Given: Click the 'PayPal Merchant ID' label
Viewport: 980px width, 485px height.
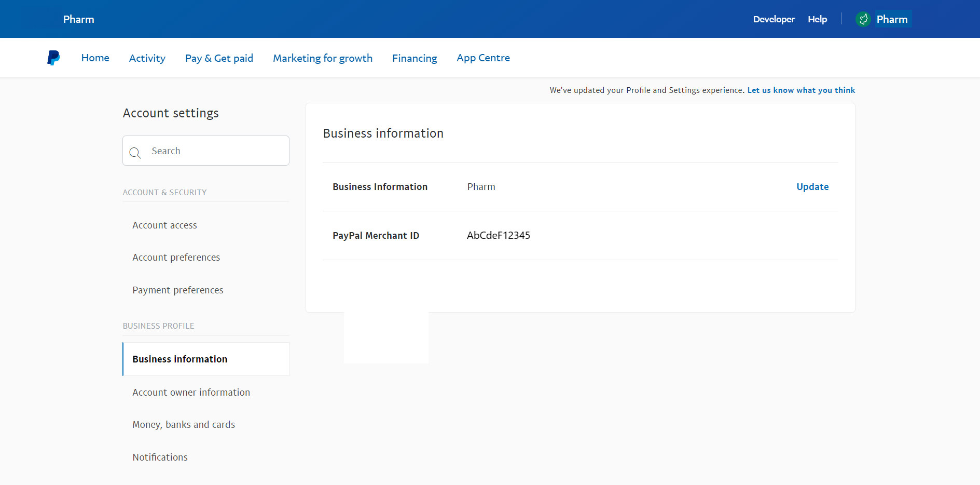Looking at the screenshot, I should point(376,235).
